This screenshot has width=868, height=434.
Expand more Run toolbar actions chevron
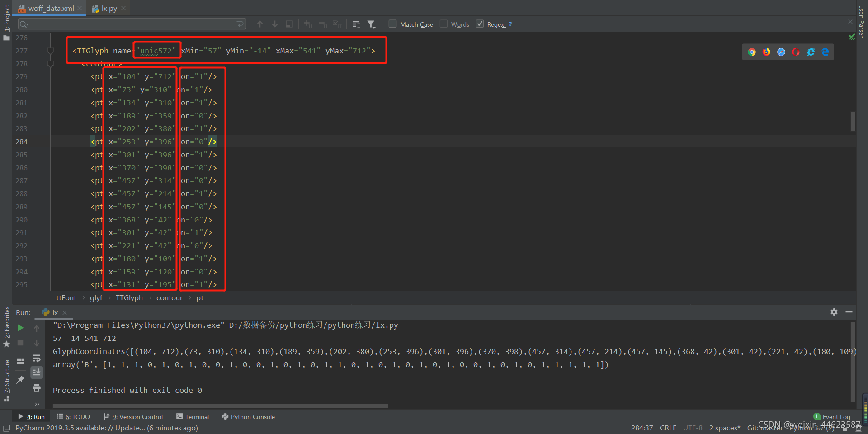tap(37, 404)
